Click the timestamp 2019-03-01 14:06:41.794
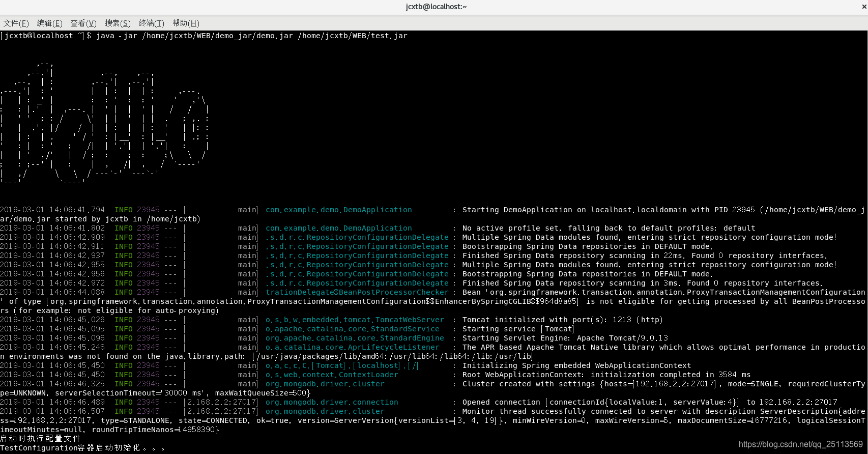This screenshot has height=454, width=868. (x=52, y=210)
